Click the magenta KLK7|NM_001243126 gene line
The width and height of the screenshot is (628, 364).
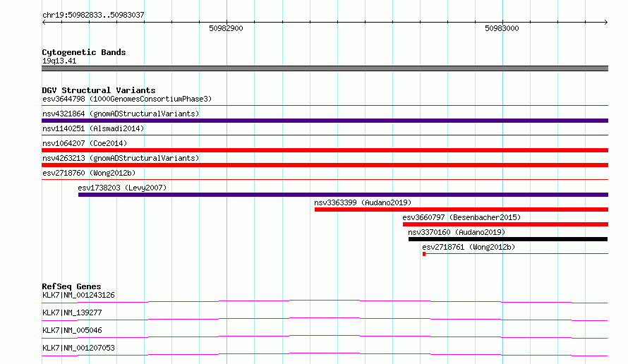pos(325,301)
